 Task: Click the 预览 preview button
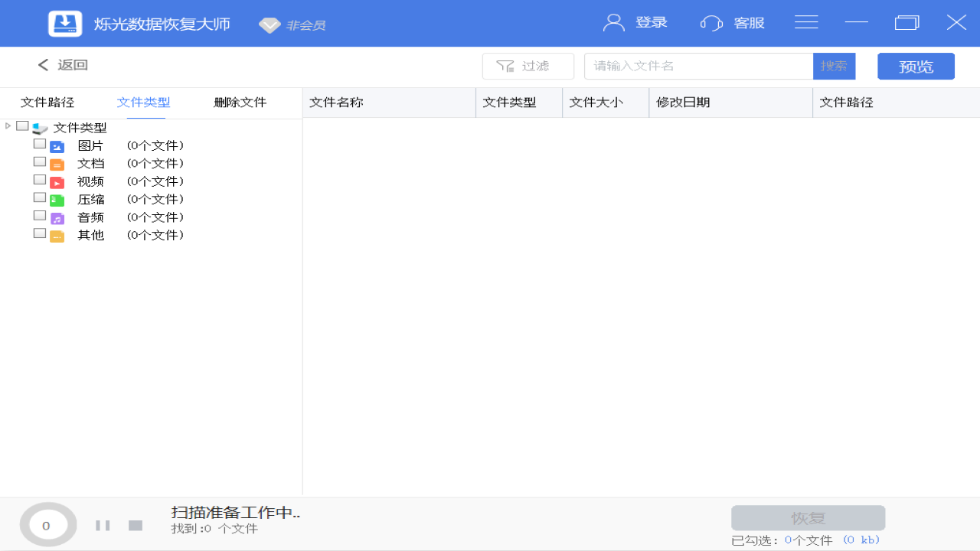point(916,66)
